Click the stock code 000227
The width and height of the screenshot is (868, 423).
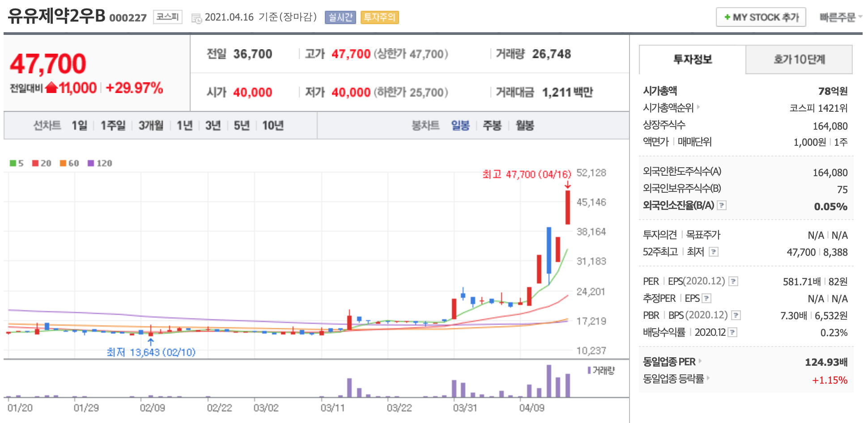point(128,18)
